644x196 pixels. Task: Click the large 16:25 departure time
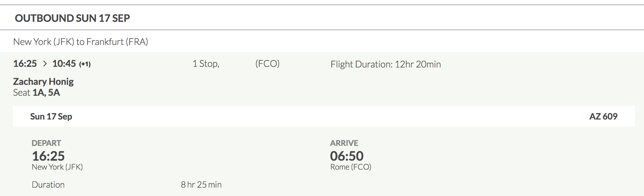click(48, 156)
